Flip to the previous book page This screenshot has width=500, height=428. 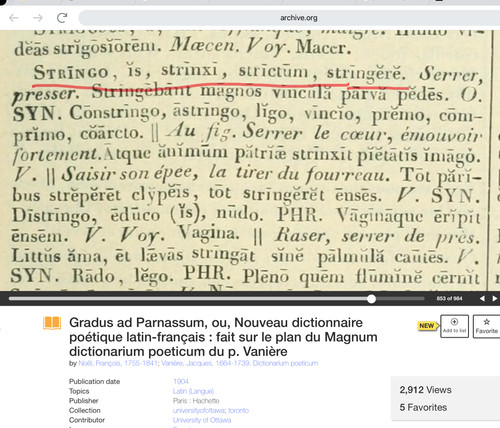(482, 299)
